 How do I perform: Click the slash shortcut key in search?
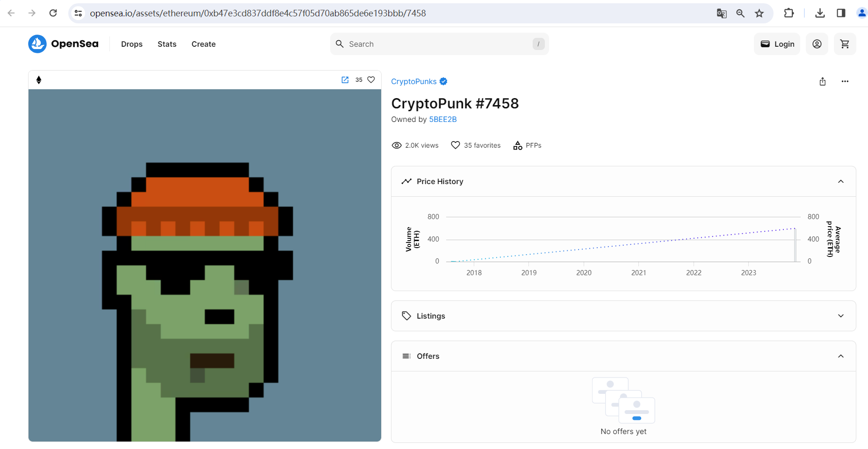tap(539, 44)
